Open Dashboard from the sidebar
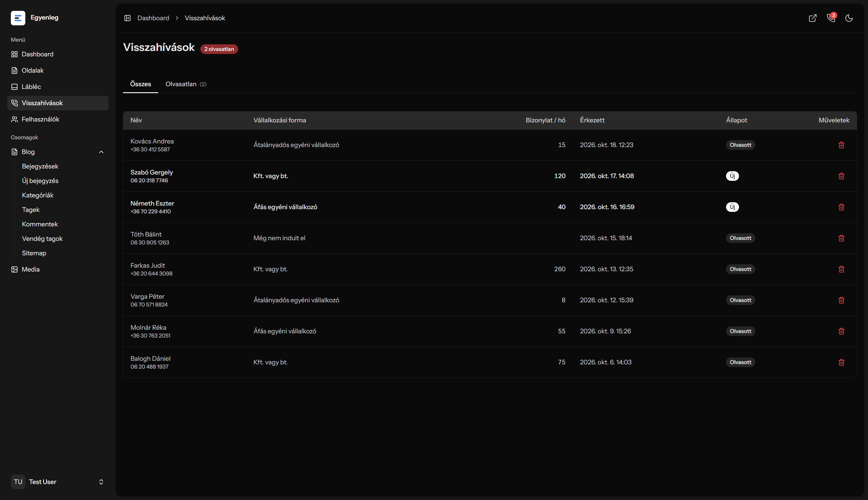The height and width of the screenshot is (500, 868). point(58,54)
